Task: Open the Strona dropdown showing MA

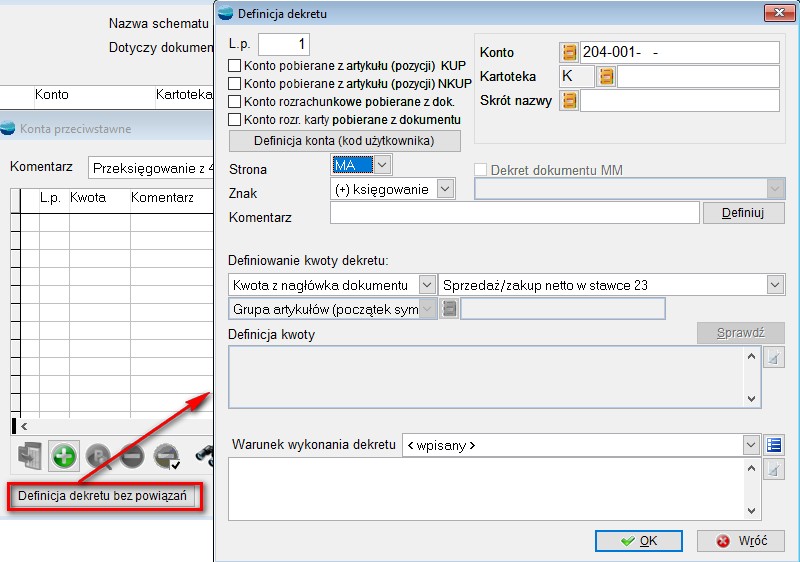Action: point(381,165)
